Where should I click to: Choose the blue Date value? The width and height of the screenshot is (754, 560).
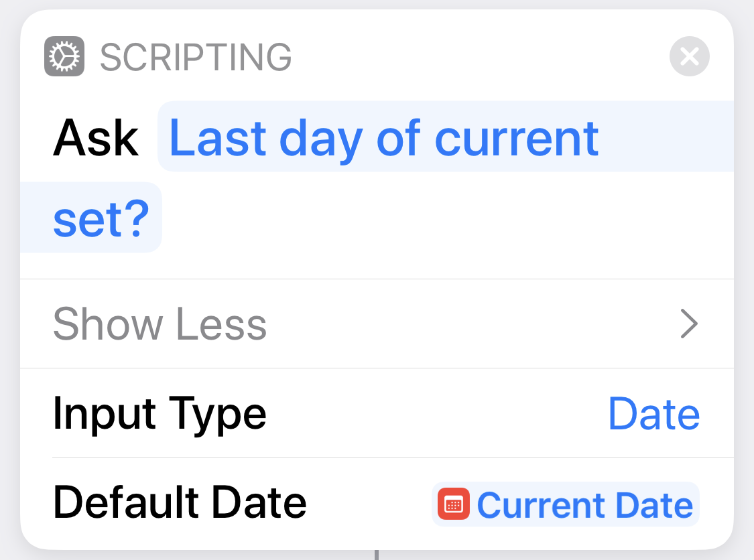coord(654,413)
